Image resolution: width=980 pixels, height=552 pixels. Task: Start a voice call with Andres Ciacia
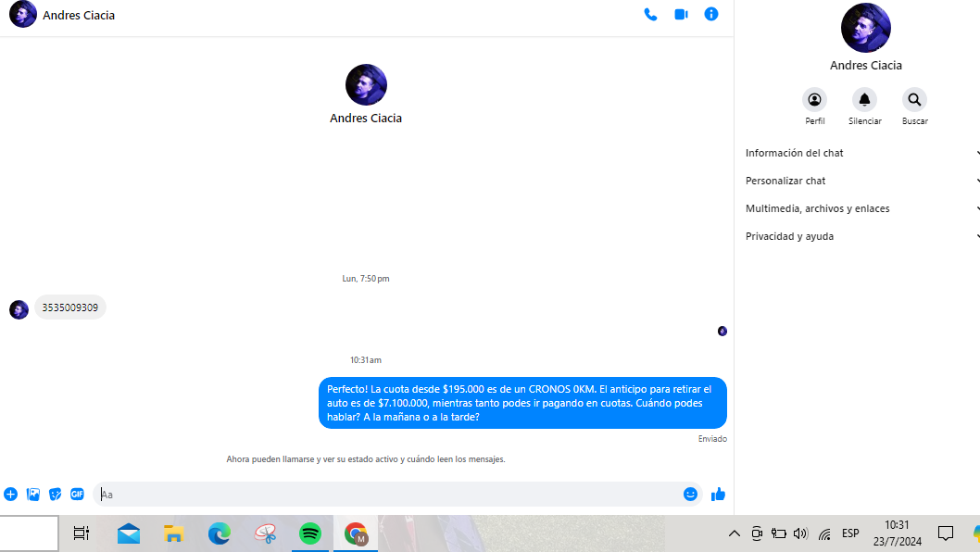(650, 15)
